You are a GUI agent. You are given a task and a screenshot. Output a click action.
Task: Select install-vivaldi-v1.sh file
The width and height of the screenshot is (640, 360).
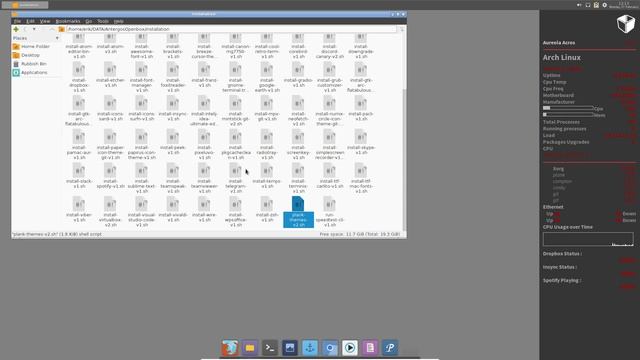click(x=173, y=210)
